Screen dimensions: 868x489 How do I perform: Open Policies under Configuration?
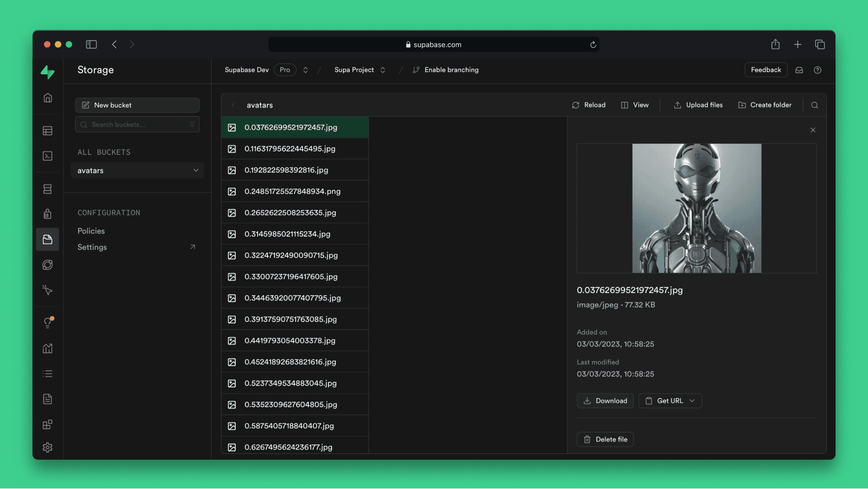[91, 231]
